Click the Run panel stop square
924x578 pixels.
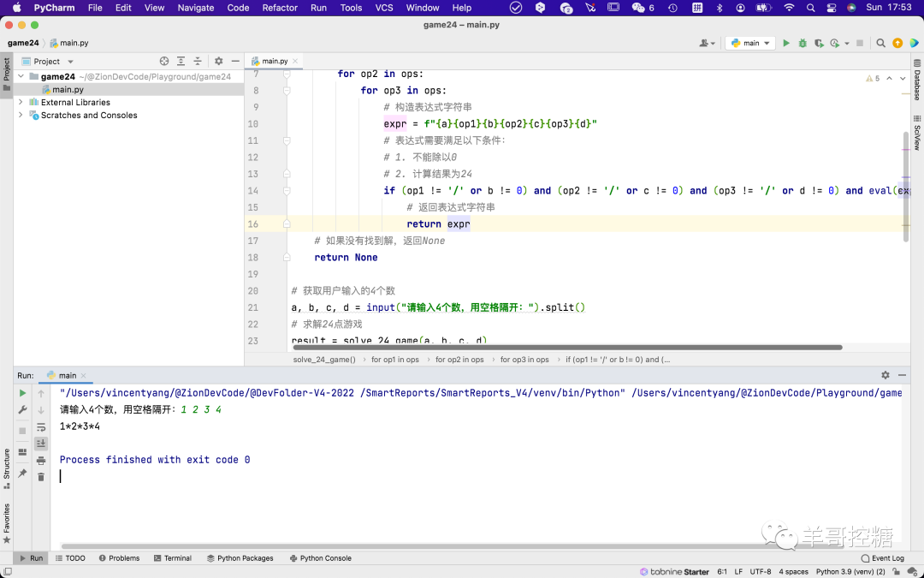pyautogui.click(x=22, y=431)
